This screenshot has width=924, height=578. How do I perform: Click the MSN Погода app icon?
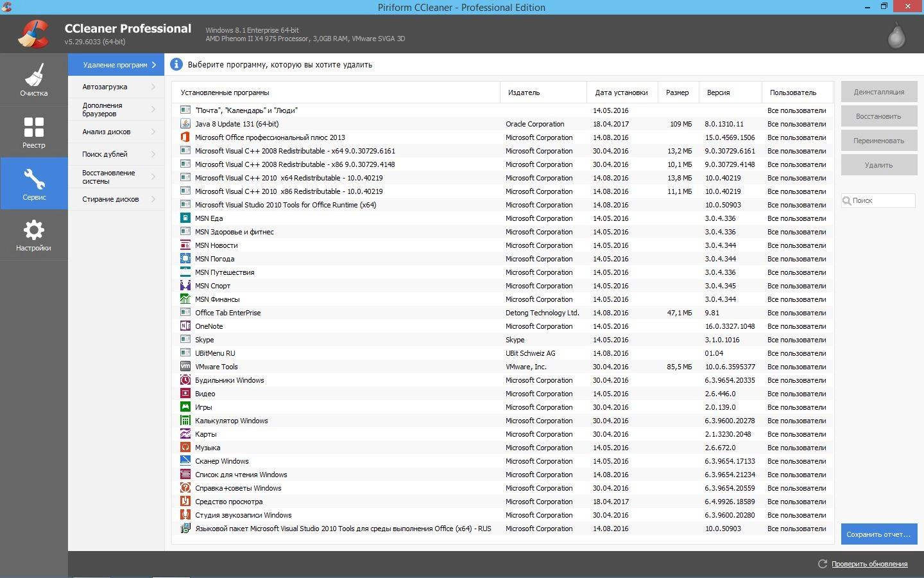point(185,259)
